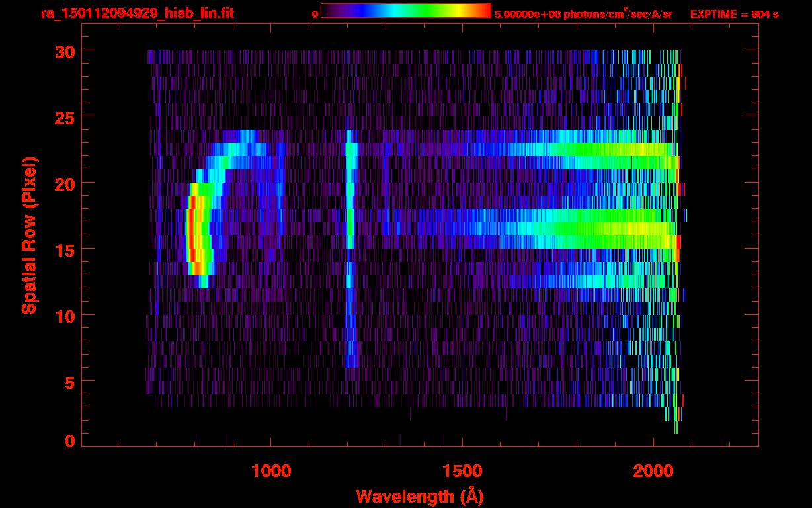Click the y-axis tick label 20
This screenshot has height=508, width=812.
point(63,183)
